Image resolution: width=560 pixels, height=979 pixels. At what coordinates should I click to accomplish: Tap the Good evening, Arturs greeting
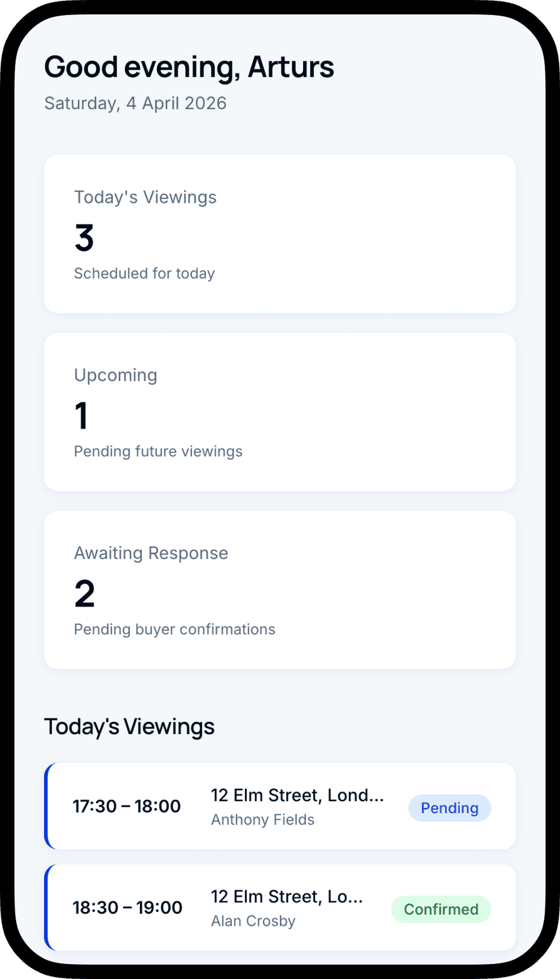pyautogui.click(x=189, y=67)
